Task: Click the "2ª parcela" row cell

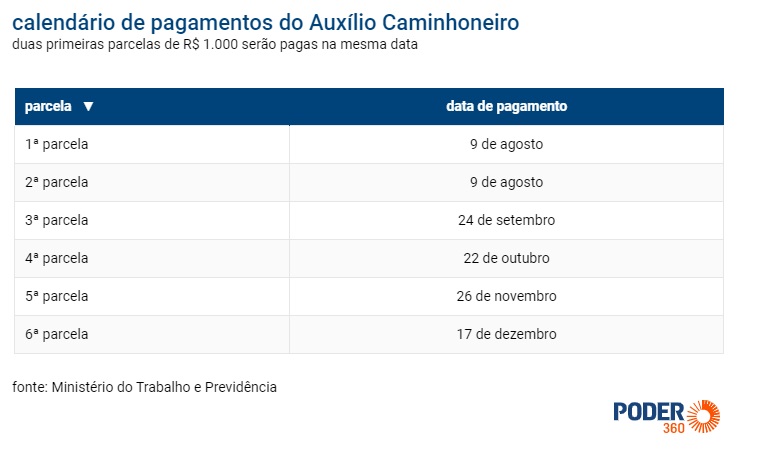Action: click(57, 182)
